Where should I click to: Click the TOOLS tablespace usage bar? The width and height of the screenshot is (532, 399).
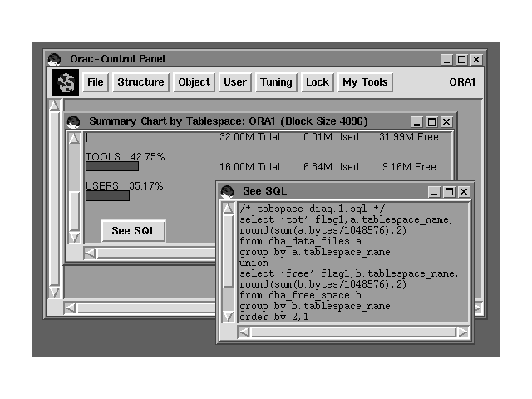tap(111, 166)
